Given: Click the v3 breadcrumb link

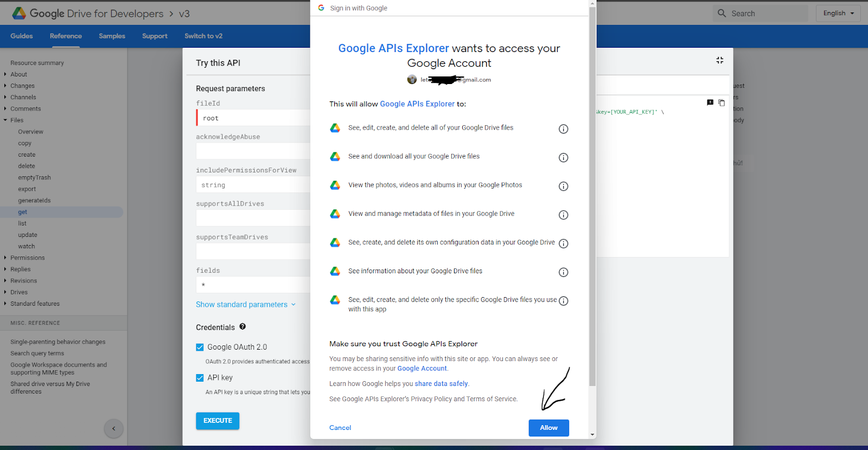Looking at the screenshot, I should point(184,14).
